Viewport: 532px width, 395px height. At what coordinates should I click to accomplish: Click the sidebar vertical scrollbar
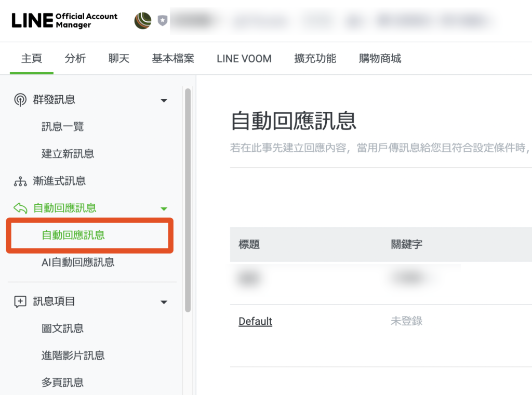pos(188,200)
